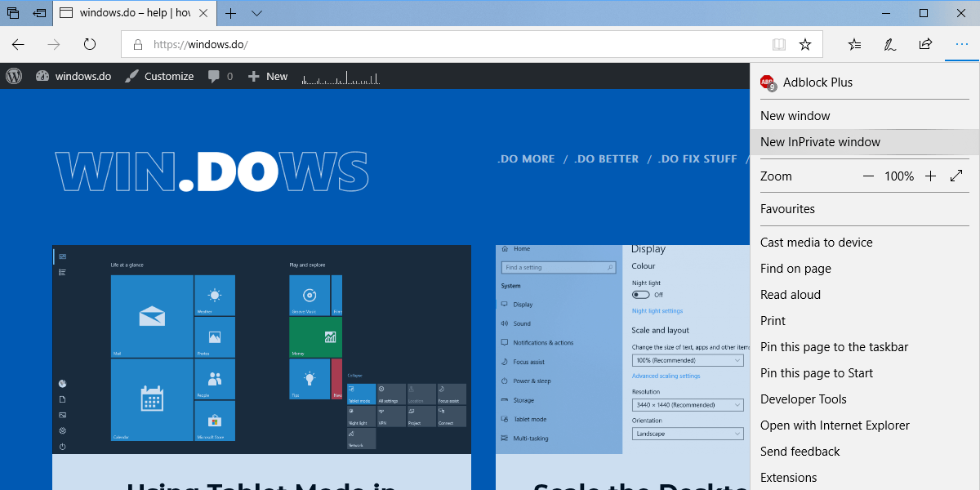Click Print in the menu
This screenshot has height=490, width=980.
[865, 321]
